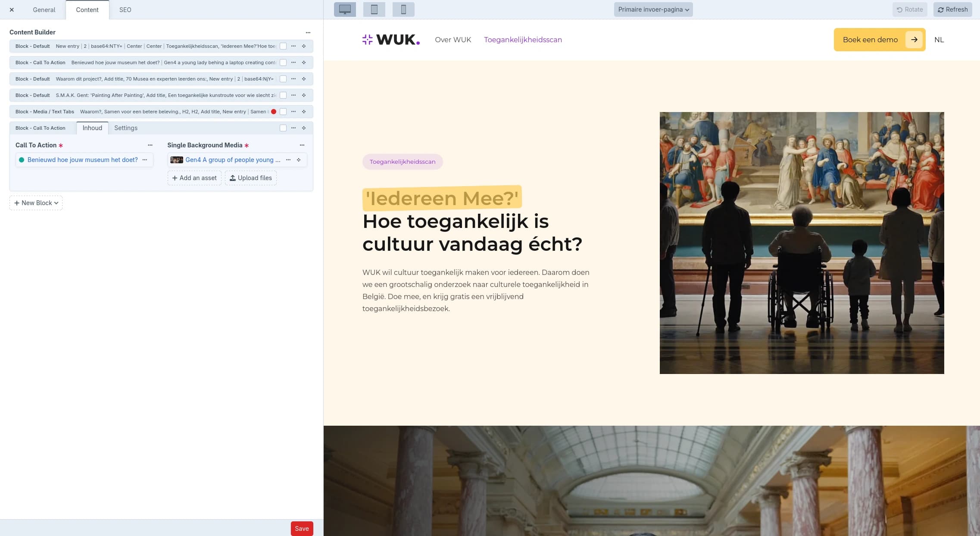980x536 pixels.
Task: Switch to the SEO tab
Action: pos(125,9)
